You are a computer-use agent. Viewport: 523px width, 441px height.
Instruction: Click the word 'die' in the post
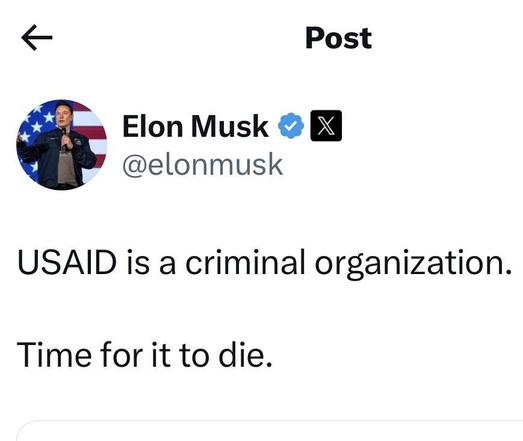(242, 355)
